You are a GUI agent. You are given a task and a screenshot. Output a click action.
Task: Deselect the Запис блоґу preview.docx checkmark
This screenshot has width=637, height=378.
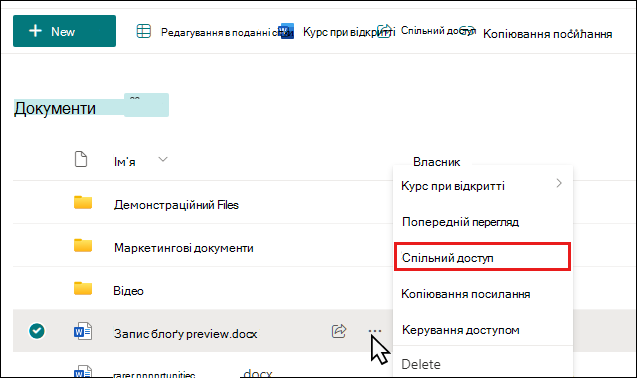coord(37,331)
